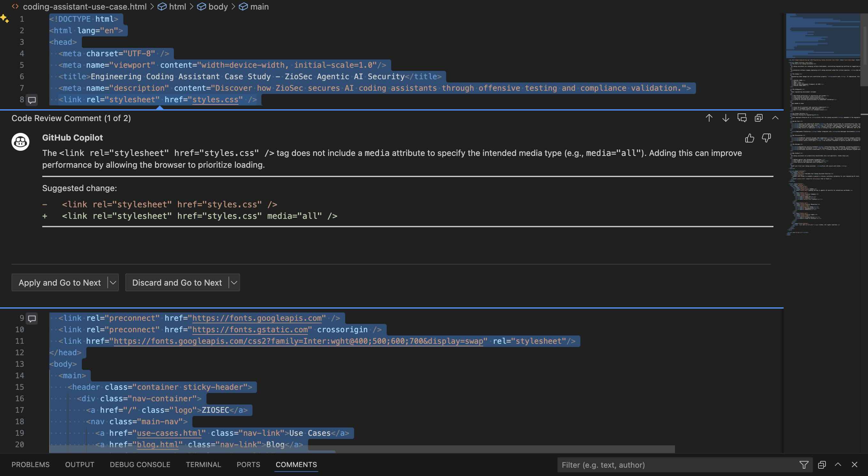Collapse all comments icon in panel toolbar
The height and width of the screenshot is (476, 868).
[821, 465]
